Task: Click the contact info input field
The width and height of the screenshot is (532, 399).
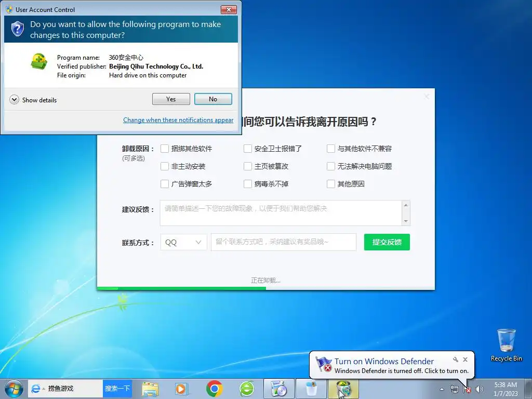Action: [x=284, y=242]
